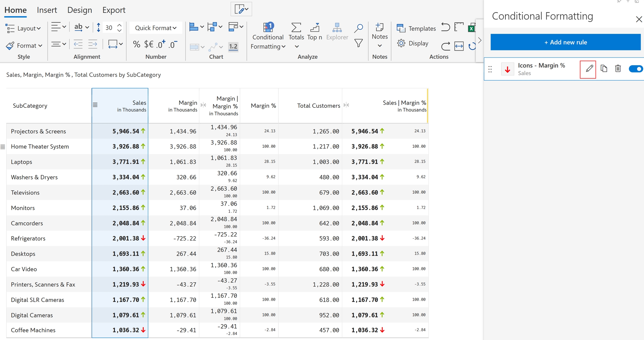Toggle the 1.2 data labels button
The height and width of the screenshot is (340, 644).
point(233,46)
